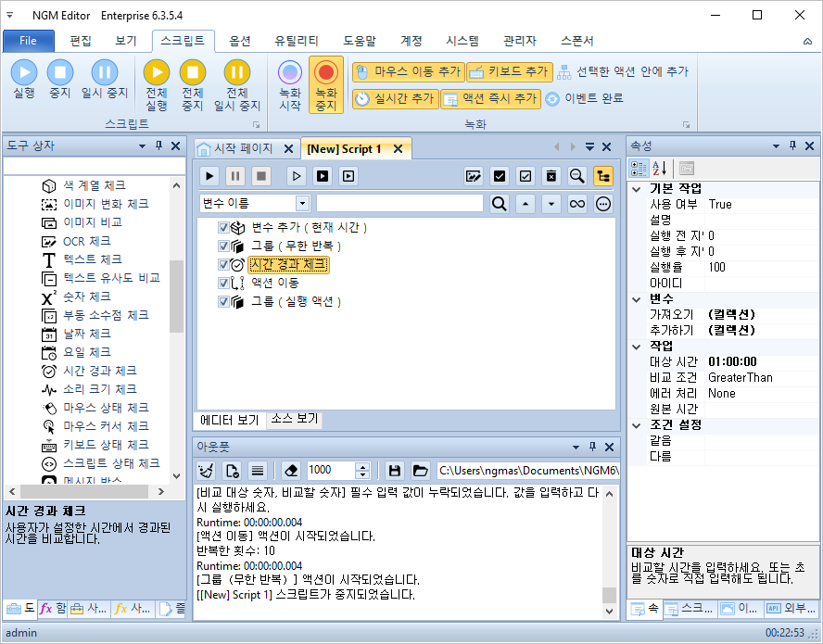Click the infinity loop icon in search bar

[576, 203]
